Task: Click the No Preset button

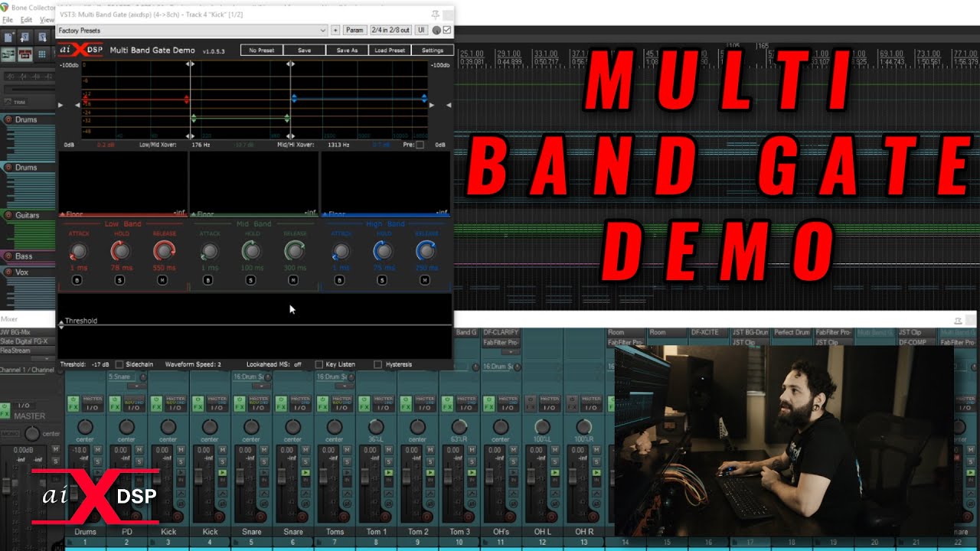Action: click(262, 51)
